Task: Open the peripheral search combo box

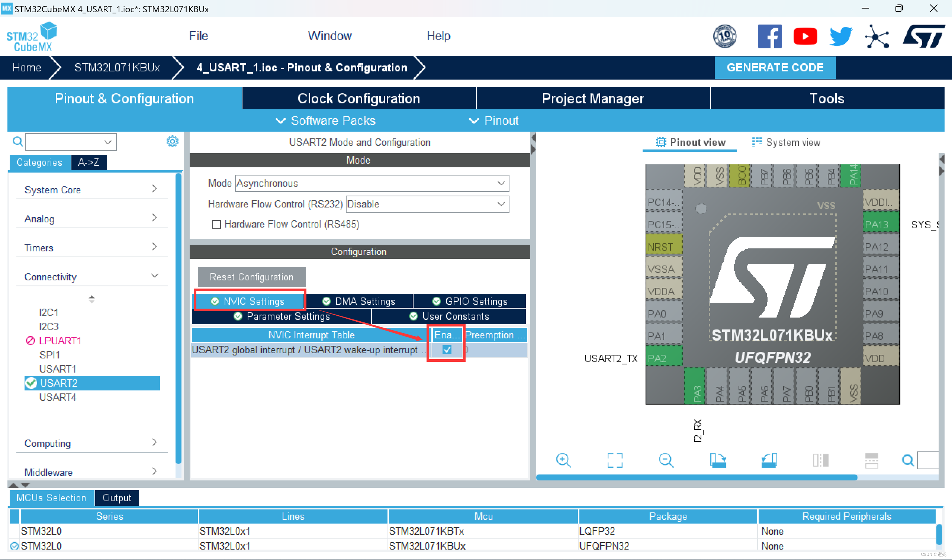Action: click(71, 142)
